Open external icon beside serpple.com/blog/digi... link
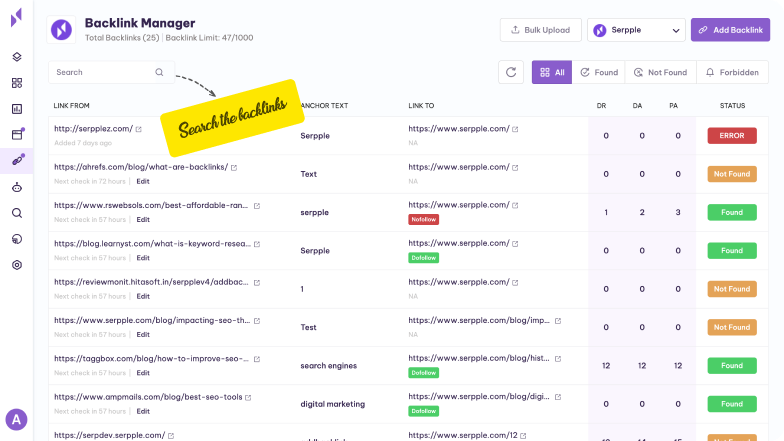 pyautogui.click(x=558, y=397)
